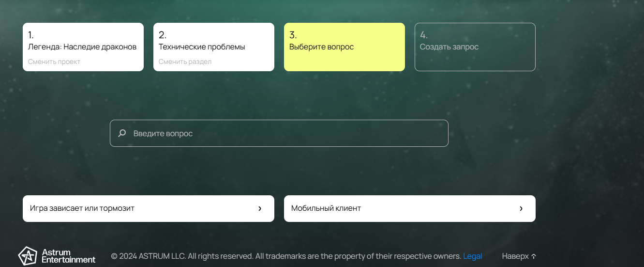Jump back up via the Наверх link
Image resolution: width=644 pixels, height=267 pixels.
click(515, 256)
